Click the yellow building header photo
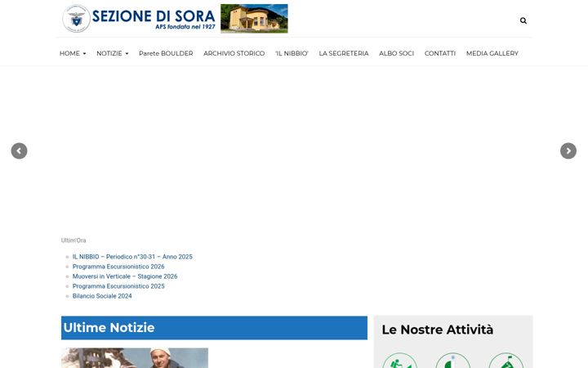Screen dimensions: 588x368 [254, 19]
